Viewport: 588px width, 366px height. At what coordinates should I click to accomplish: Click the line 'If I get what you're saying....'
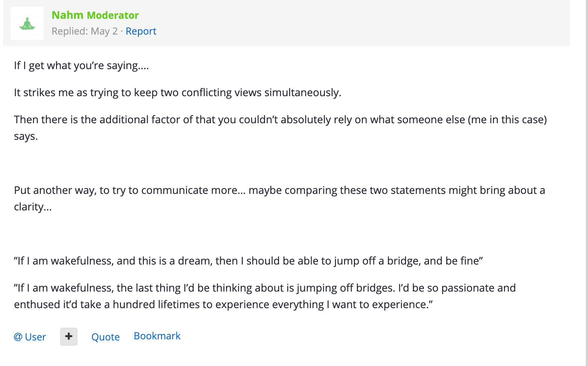(x=82, y=65)
